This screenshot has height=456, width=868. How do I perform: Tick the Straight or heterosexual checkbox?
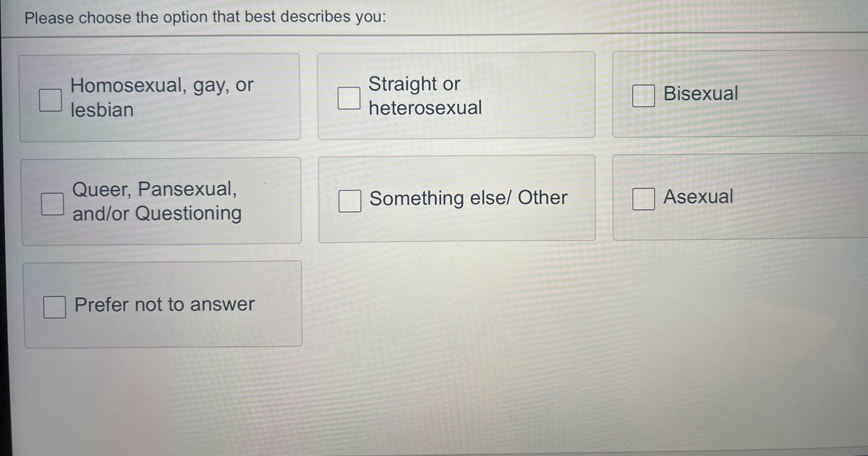pyautogui.click(x=349, y=98)
